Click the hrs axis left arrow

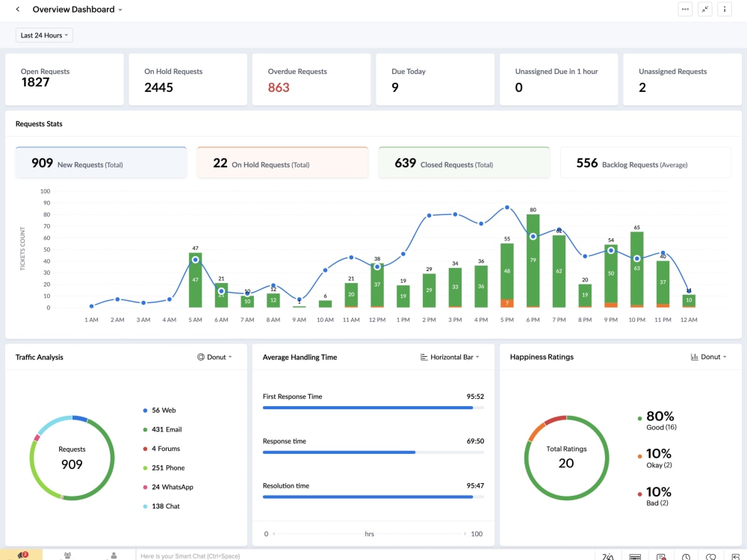(x=274, y=534)
